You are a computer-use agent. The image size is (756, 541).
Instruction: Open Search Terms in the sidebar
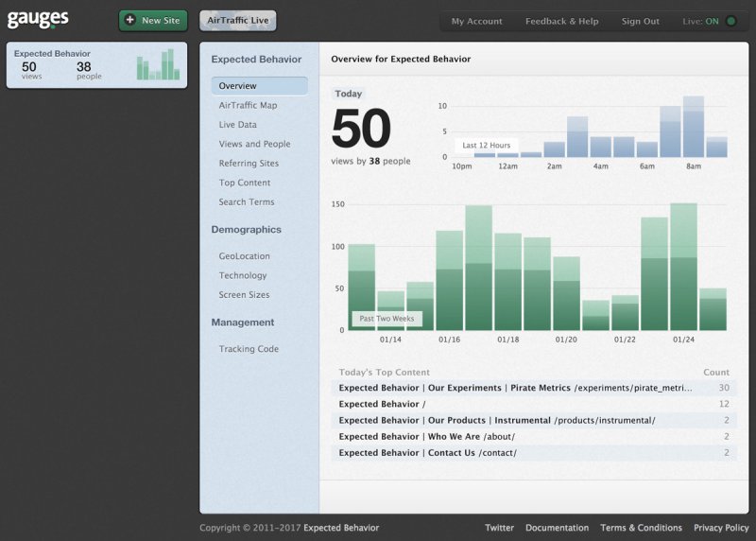247,201
